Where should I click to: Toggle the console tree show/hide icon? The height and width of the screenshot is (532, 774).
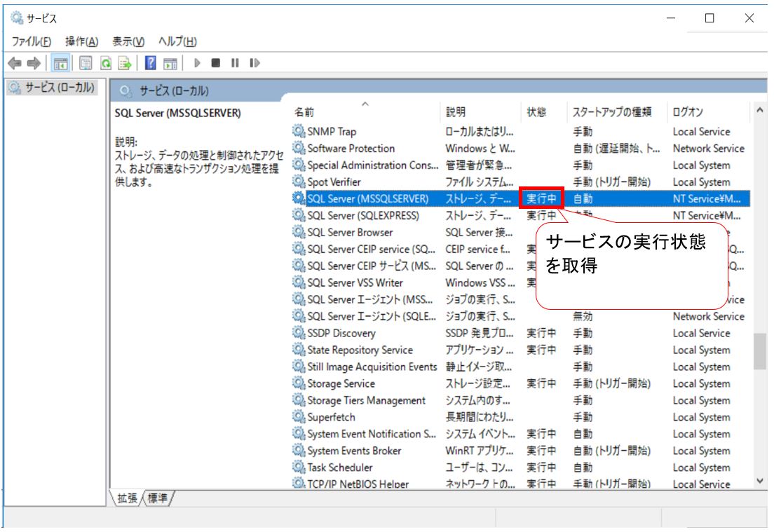click(x=61, y=63)
